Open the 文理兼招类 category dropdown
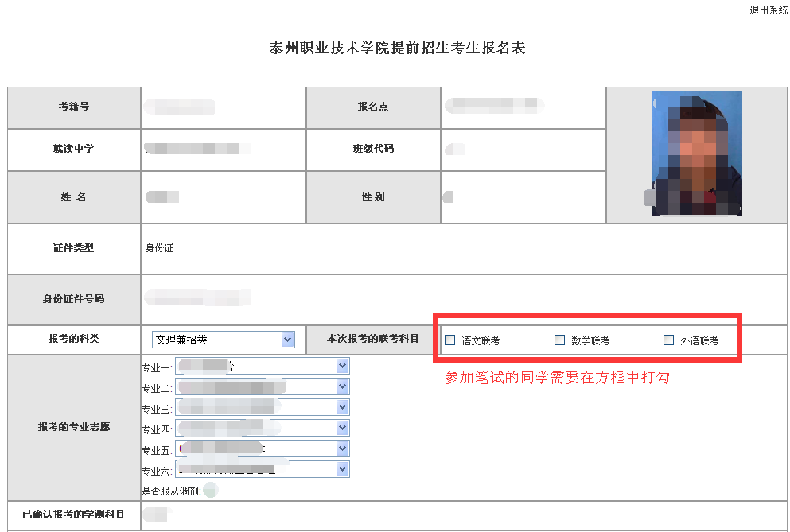The width and height of the screenshot is (790, 532). [223, 340]
